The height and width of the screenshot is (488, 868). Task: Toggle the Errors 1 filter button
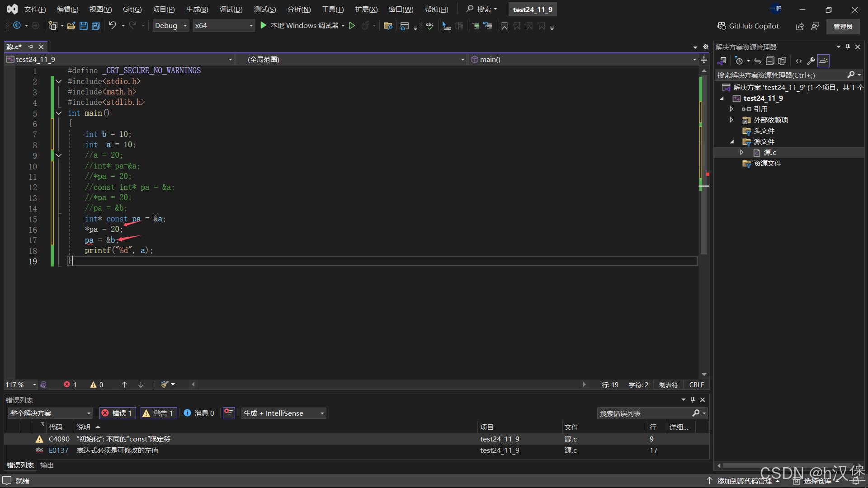[117, 413]
